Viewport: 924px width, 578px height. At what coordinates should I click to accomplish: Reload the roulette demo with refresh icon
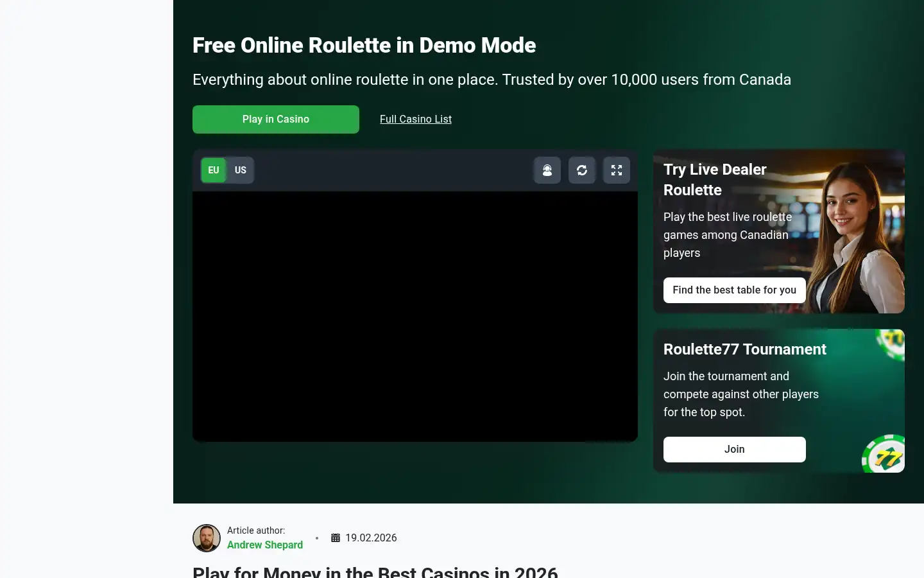click(x=582, y=170)
